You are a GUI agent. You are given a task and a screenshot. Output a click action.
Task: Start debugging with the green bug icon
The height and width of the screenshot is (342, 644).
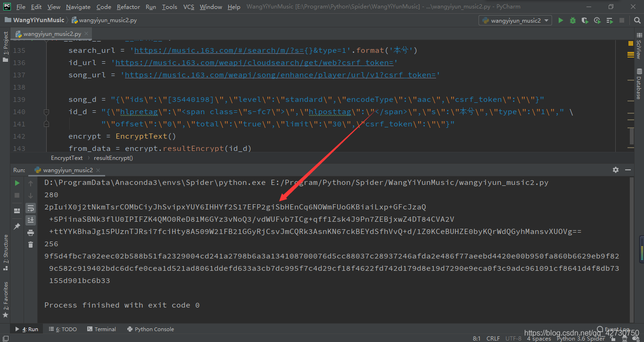pos(573,20)
